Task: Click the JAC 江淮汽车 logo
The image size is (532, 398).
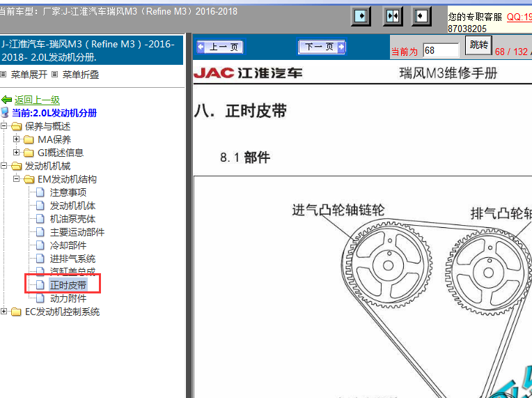Action: click(x=248, y=73)
